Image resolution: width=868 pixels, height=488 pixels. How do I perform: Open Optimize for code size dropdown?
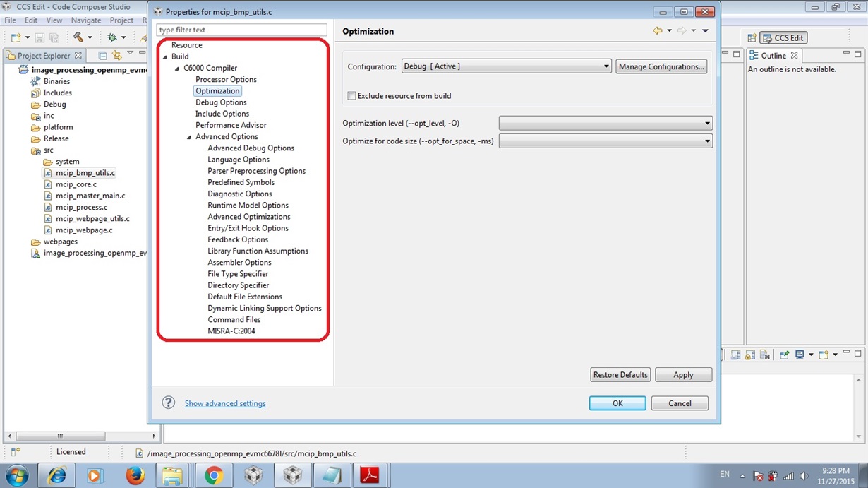point(605,141)
